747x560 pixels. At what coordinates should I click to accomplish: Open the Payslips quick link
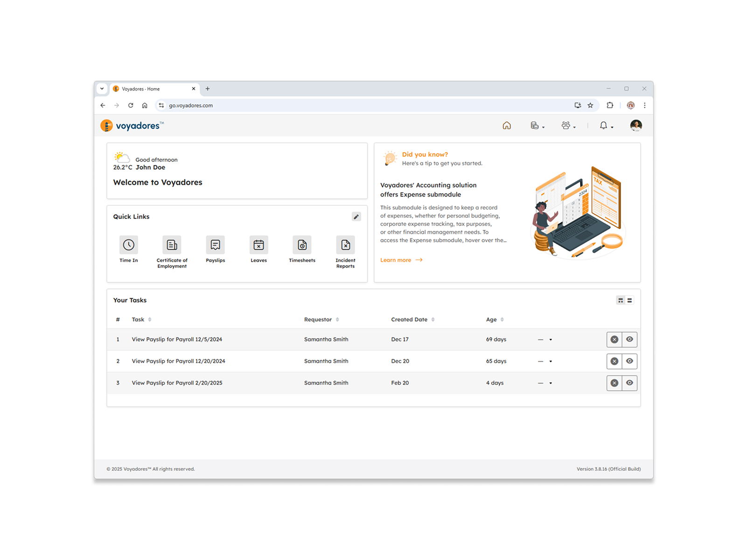coord(216,250)
